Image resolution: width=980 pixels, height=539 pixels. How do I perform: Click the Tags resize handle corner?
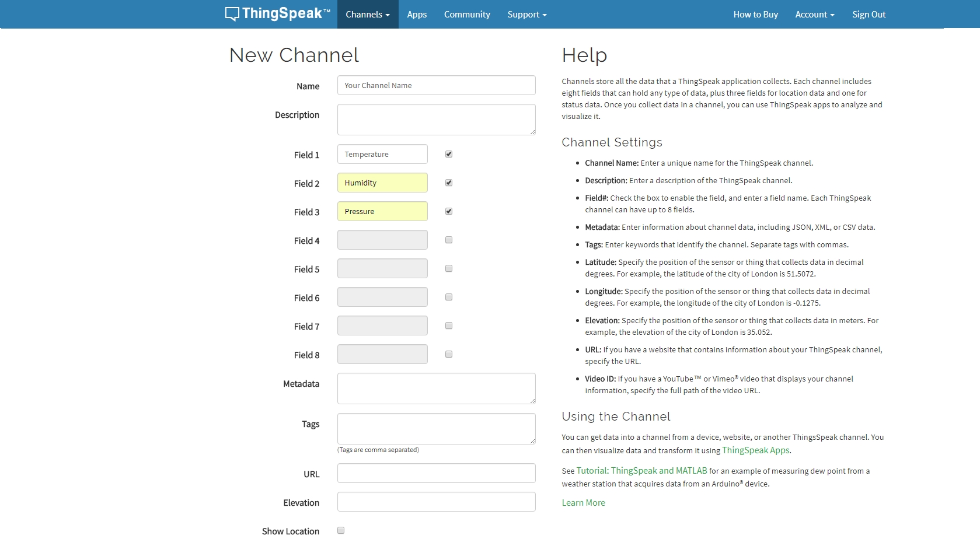[532, 441]
